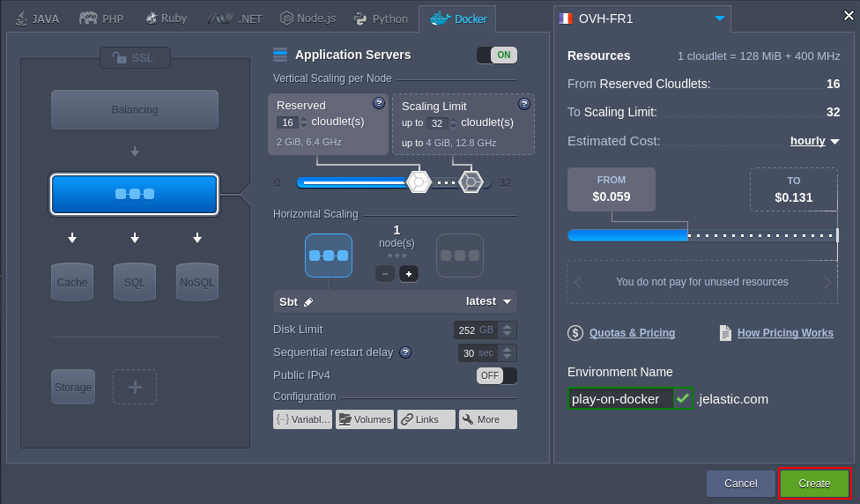
Task: Add a Balancing node
Action: click(134, 109)
